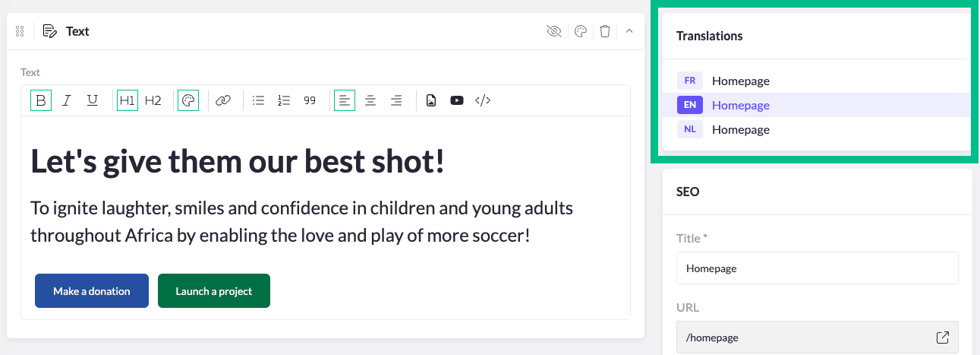Right align the text
This screenshot has width=980, height=355.
point(396,100)
